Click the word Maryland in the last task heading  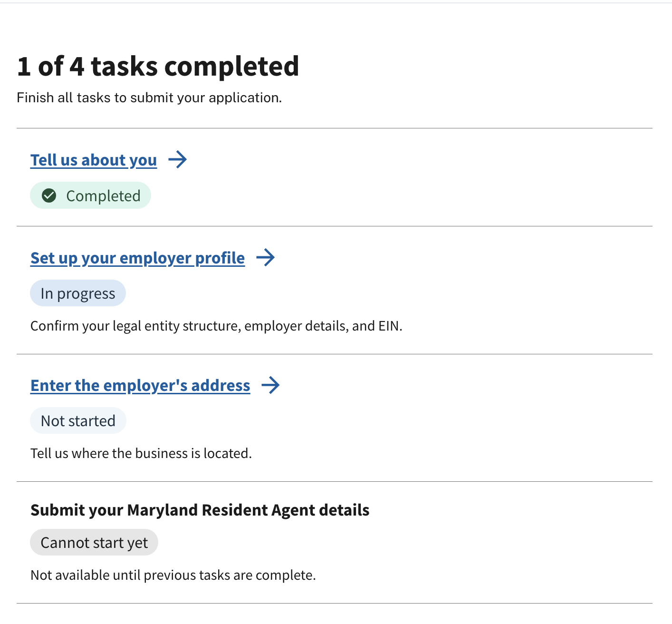point(163,510)
